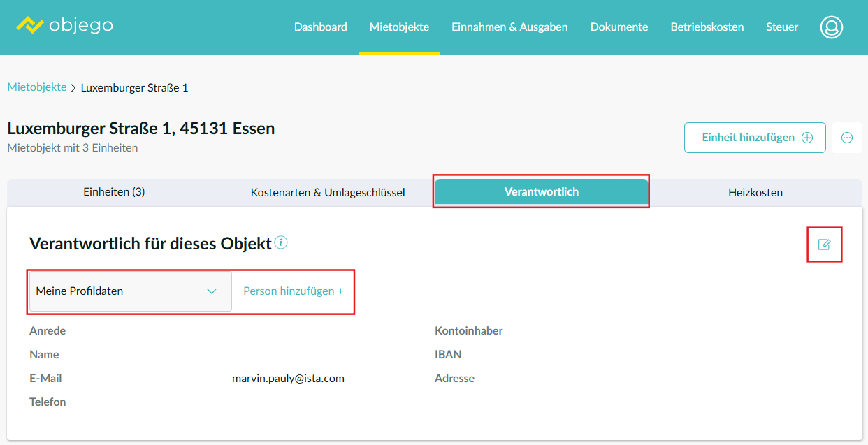Click the email marvin.pauly@ista.com
This screenshot has width=868, height=445.
[x=288, y=379]
